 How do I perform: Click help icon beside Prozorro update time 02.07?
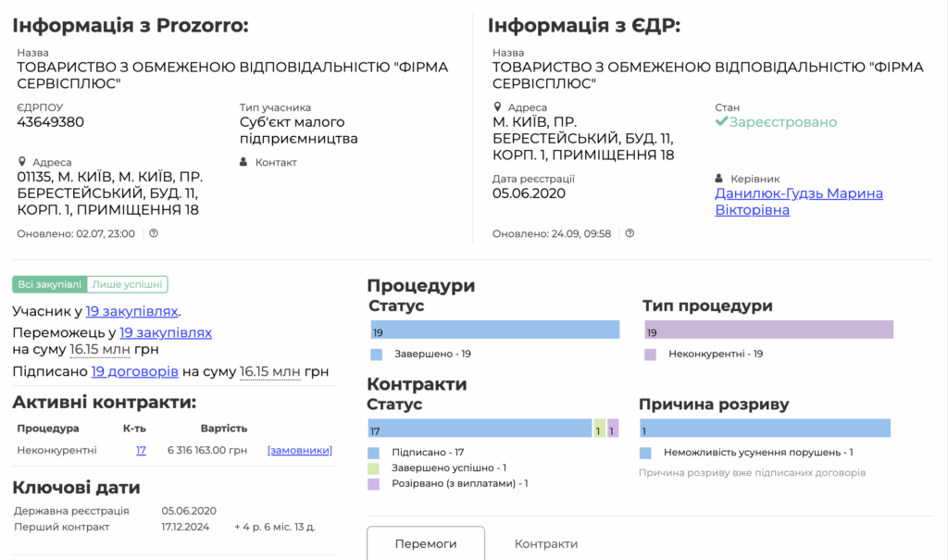[x=154, y=233]
